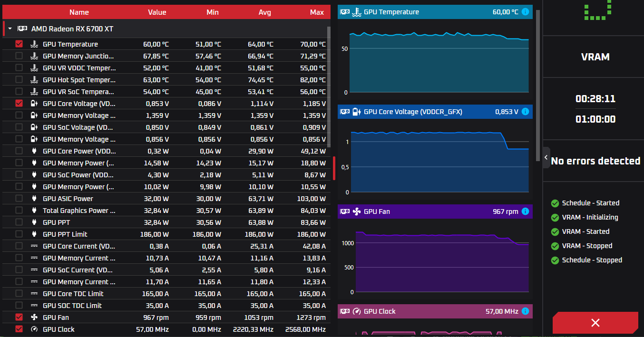Click info icon on GPU Temperature graph
This screenshot has width=644, height=337.
(525, 12)
